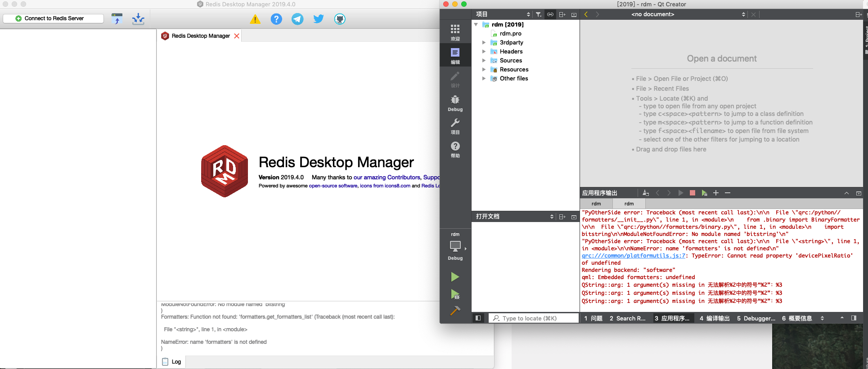Screen dimensions: 868x369
Task: Open the import connections icon in Redis Desktop Manager
Action: tap(117, 19)
